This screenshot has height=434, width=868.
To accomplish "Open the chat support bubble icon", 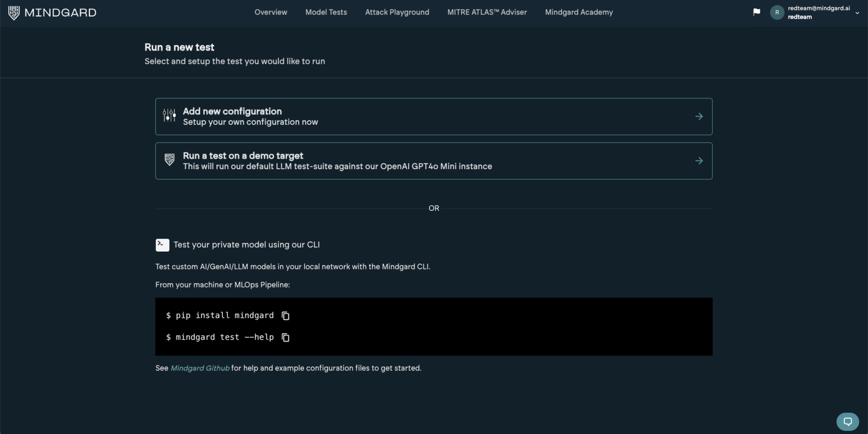I will click(x=848, y=422).
